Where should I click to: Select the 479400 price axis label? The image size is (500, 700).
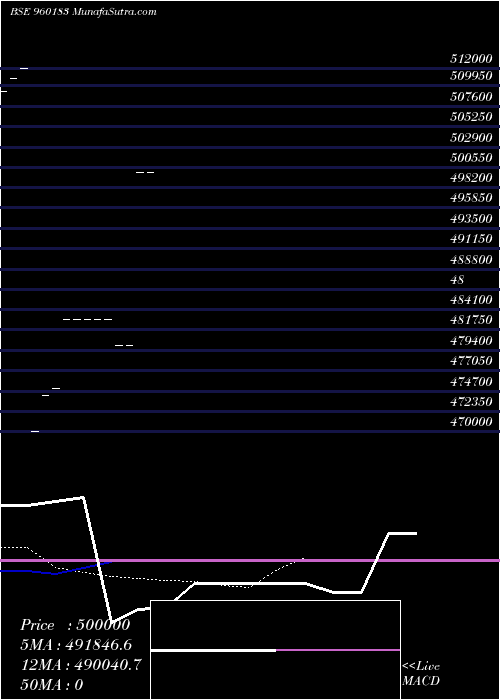click(x=471, y=341)
